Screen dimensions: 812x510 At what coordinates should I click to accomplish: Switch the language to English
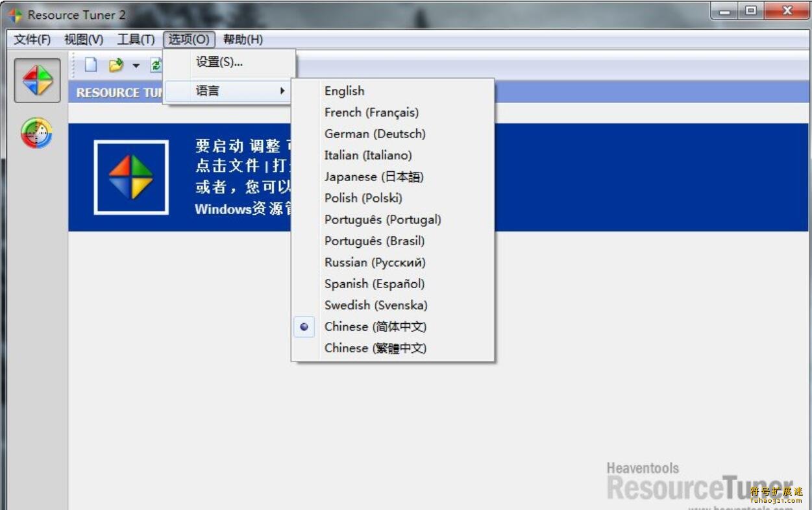pyautogui.click(x=393, y=91)
